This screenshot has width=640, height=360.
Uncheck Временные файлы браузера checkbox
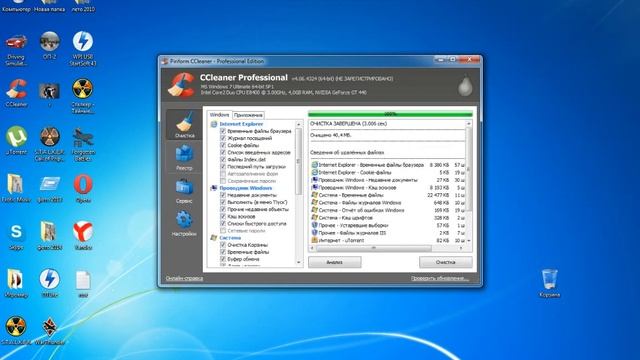pos(223,131)
